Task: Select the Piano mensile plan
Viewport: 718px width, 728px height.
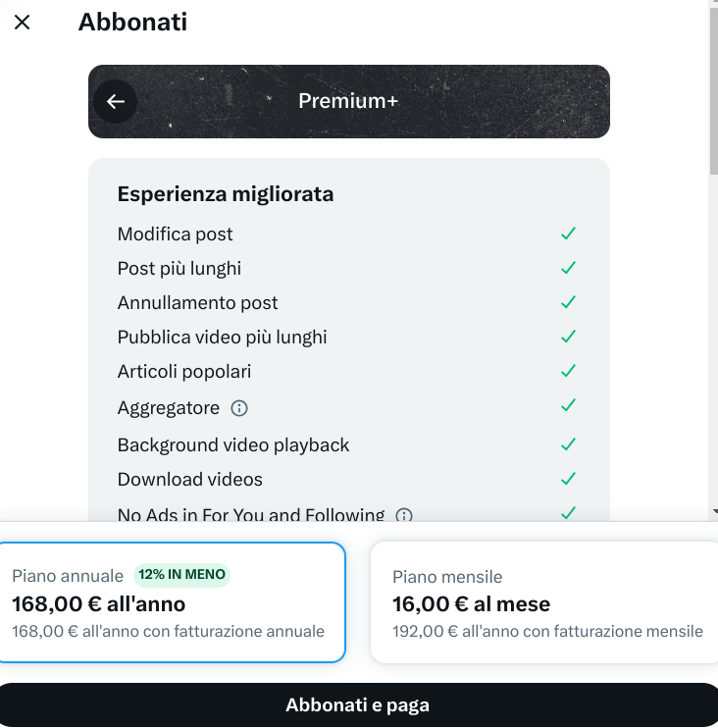Action: coord(545,602)
